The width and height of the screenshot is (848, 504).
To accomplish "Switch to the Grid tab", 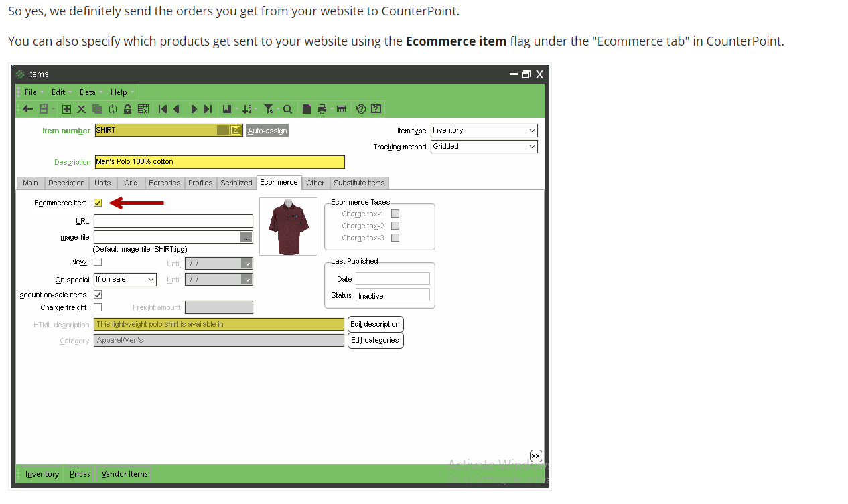I will click(131, 183).
